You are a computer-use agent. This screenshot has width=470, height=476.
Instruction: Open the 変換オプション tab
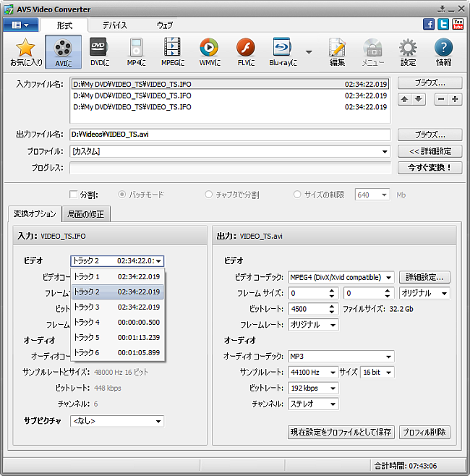(35, 213)
